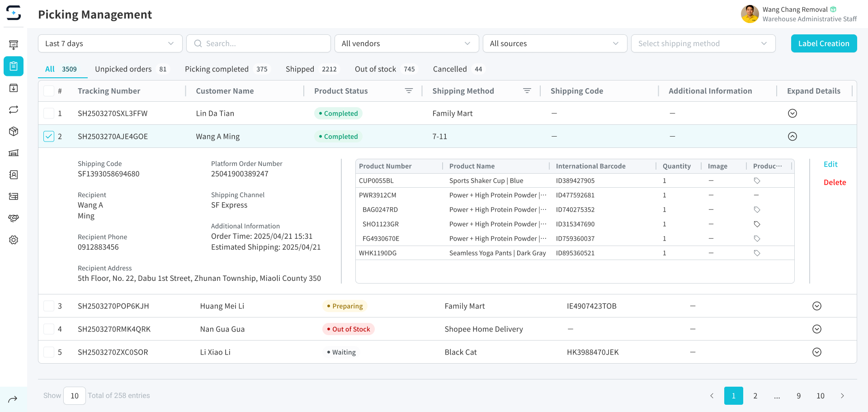This screenshot has height=412, width=868.
Task: Expand details for Huang Mei Li order
Action: click(x=816, y=306)
